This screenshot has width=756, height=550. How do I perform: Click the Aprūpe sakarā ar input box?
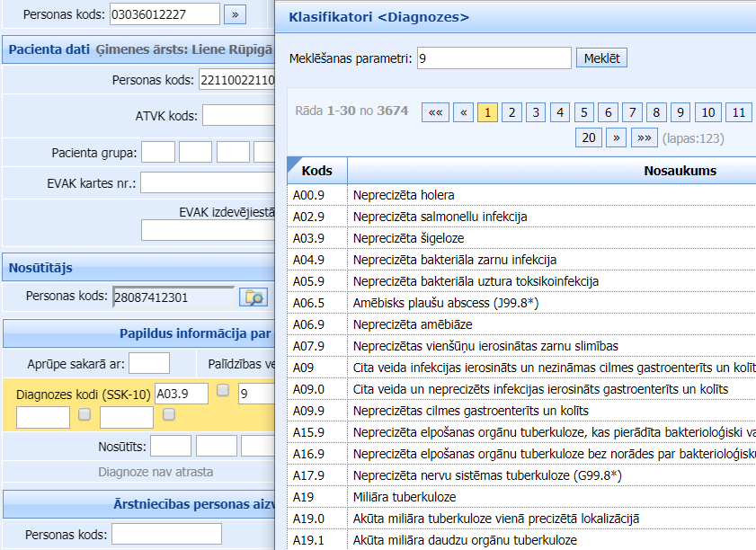click(149, 364)
